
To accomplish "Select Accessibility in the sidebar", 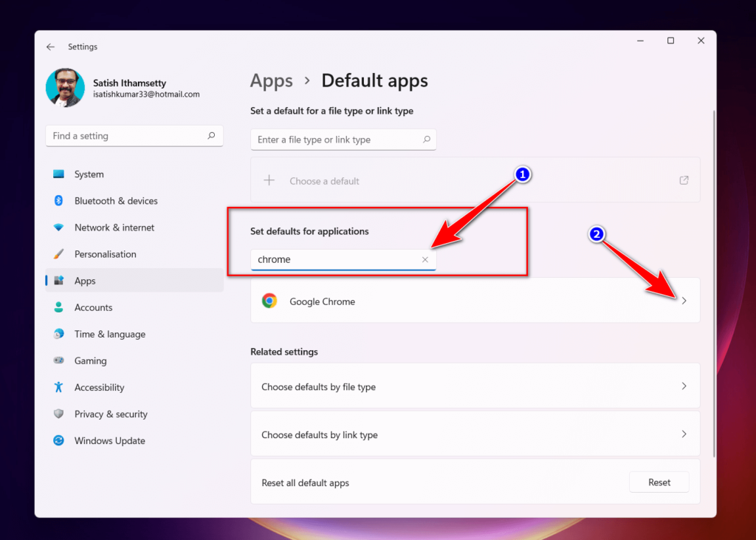I will (134, 387).
